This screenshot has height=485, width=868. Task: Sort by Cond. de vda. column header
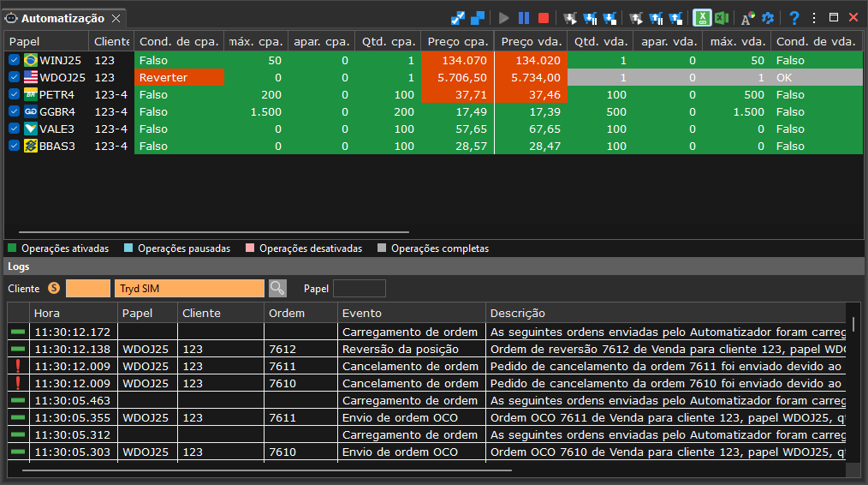coord(817,42)
